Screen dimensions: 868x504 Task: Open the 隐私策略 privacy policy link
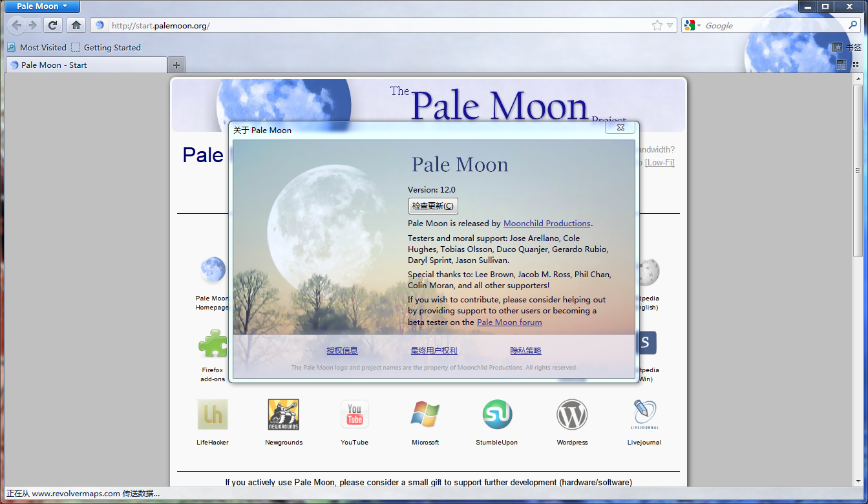pyautogui.click(x=525, y=351)
